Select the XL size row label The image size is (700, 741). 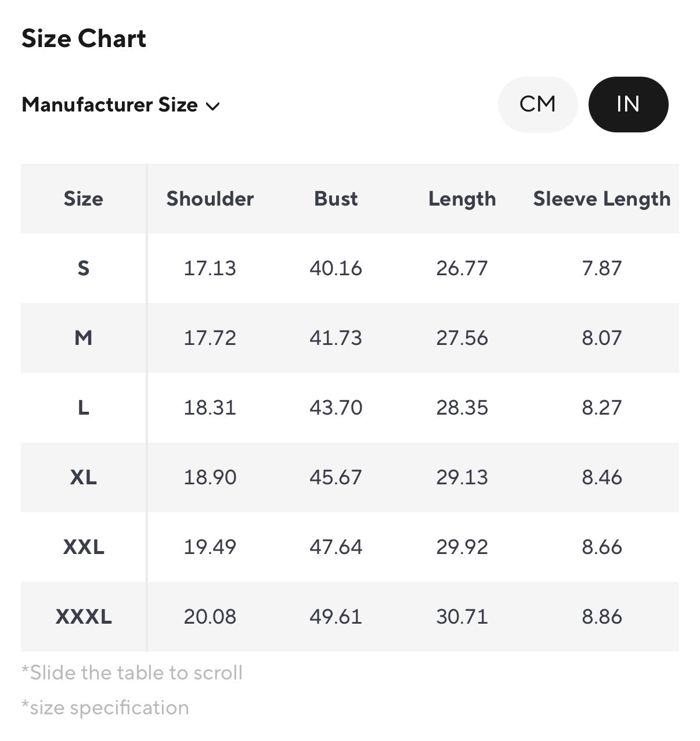[84, 477]
